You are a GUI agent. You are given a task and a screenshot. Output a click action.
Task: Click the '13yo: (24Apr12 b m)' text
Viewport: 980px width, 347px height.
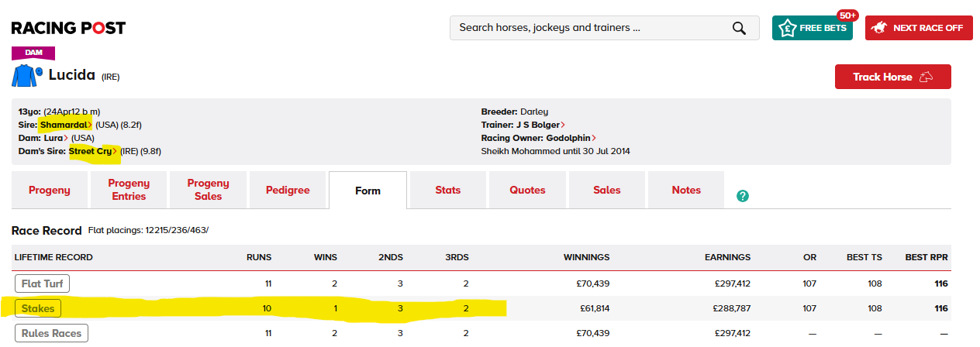(59, 112)
